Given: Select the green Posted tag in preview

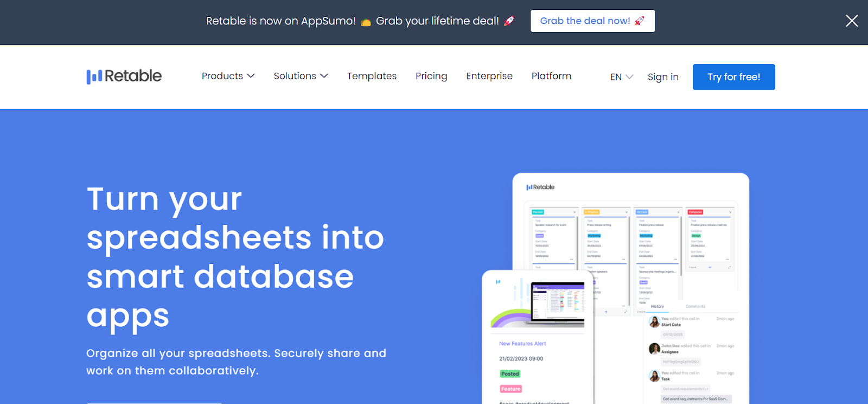Looking at the screenshot, I should point(510,374).
